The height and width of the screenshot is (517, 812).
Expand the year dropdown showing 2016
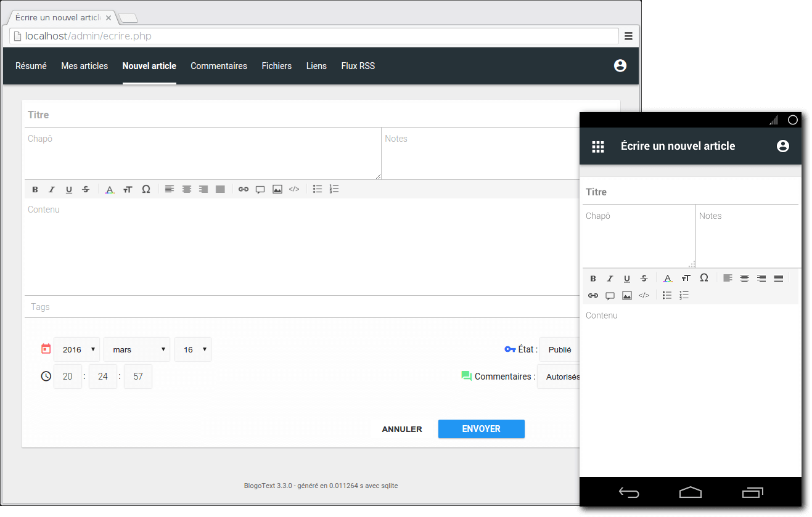pyautogui.click(x=76, y=349)
